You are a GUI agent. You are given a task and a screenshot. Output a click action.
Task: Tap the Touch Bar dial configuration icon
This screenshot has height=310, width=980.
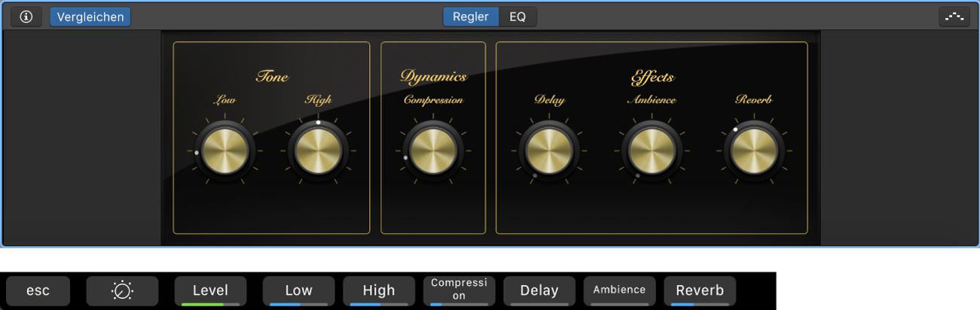tap(122, 290)
